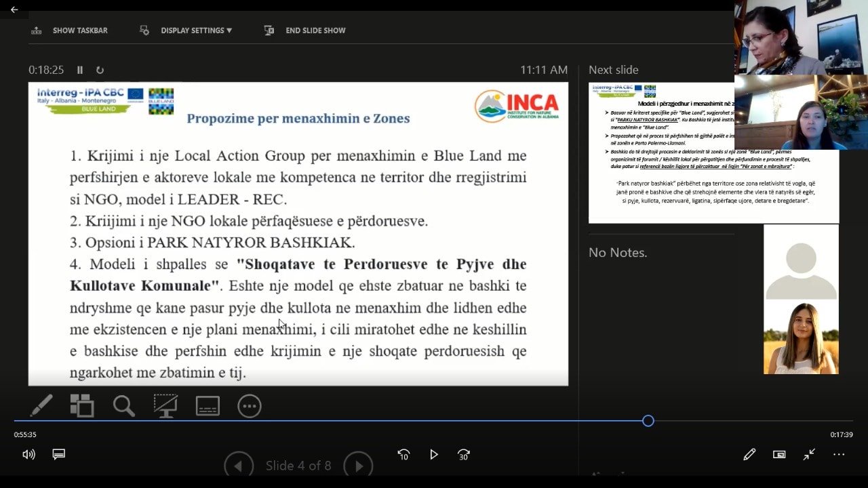Toggle subtitles icon in presenter toolbar
The width and height of the screenshot is (868, 488).
(x=208, y=406)
